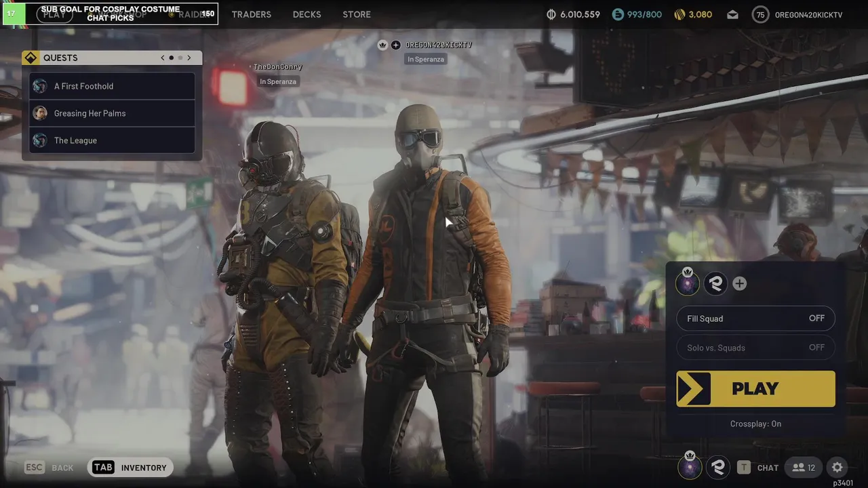Open the A First Foothold quest

112,86
